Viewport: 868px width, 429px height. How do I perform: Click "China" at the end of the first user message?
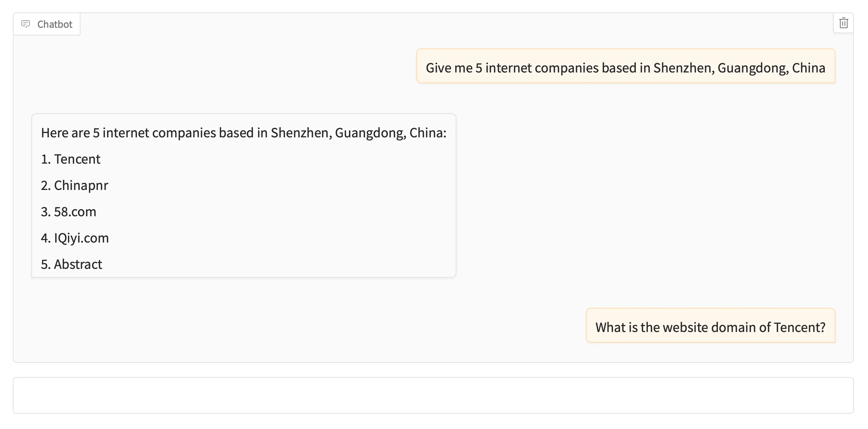tap(808, 68)
